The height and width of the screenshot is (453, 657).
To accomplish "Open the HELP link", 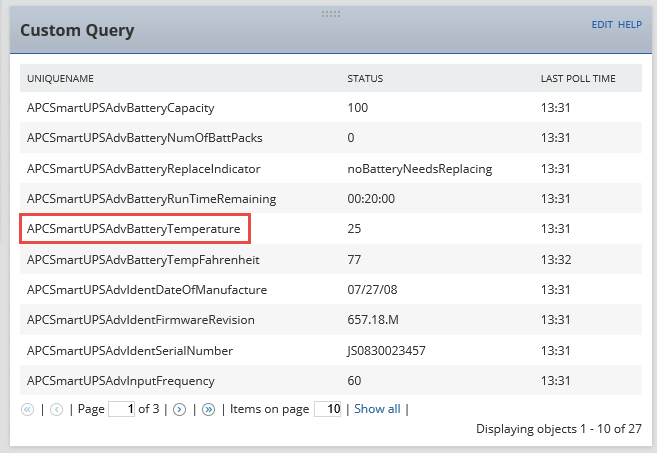I will pos(630,25).
